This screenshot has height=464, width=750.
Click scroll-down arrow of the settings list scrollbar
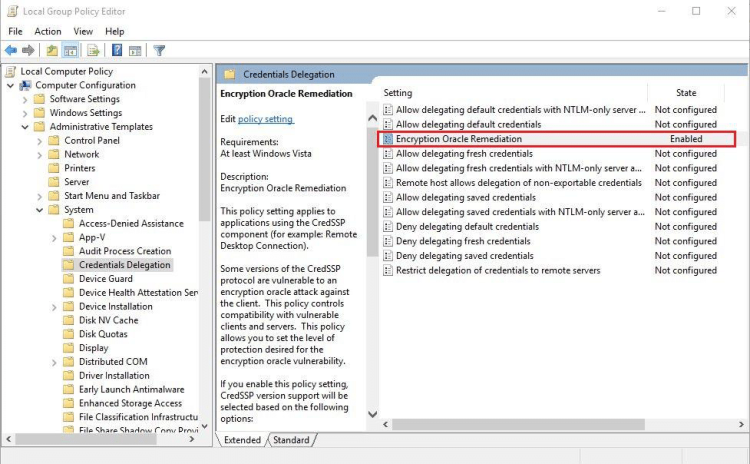coord(373,413)
